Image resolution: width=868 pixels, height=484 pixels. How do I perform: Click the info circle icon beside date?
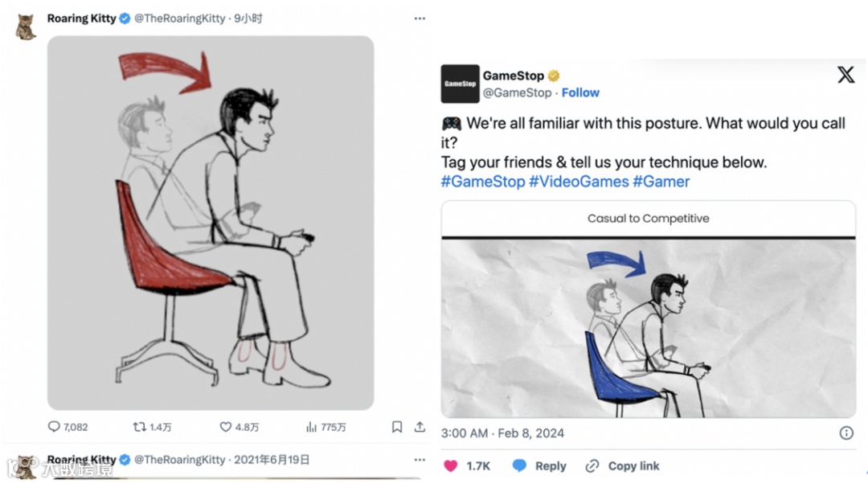point(846,433)
